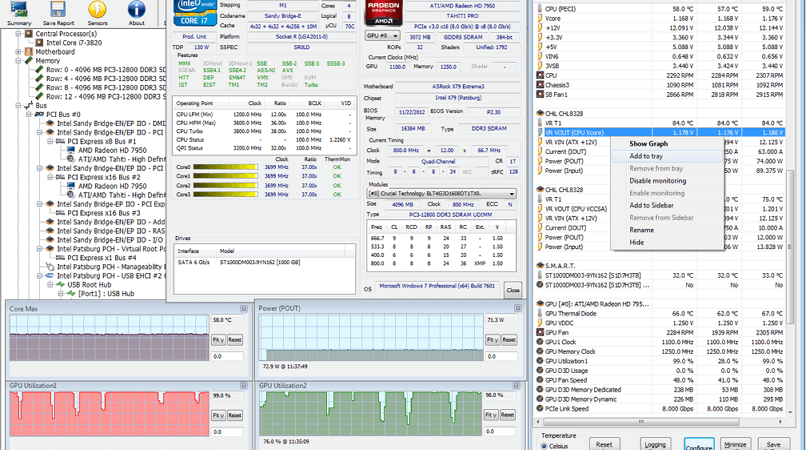Open the Sensors lightning icon
The height and width of the screenshot is (450, 806).
tap(97, 10)
